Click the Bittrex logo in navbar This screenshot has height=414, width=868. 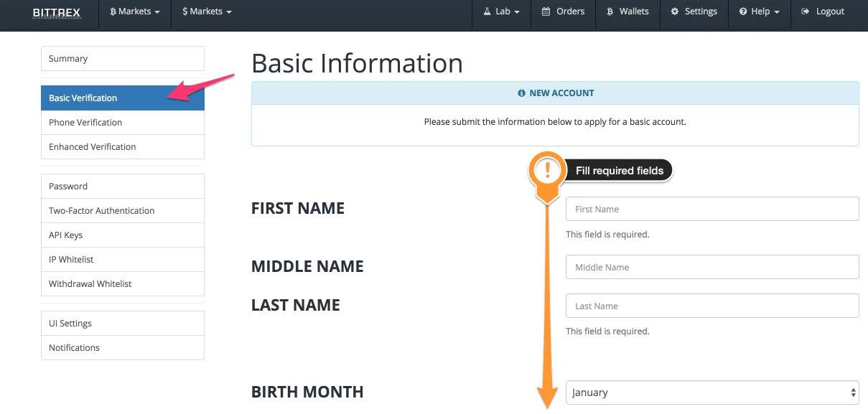[57, 12]
